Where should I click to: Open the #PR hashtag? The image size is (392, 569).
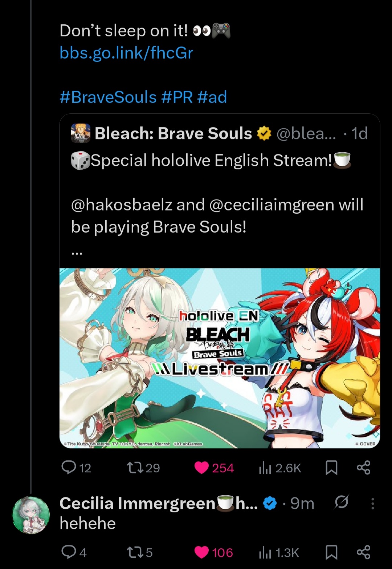coord(177,97)
